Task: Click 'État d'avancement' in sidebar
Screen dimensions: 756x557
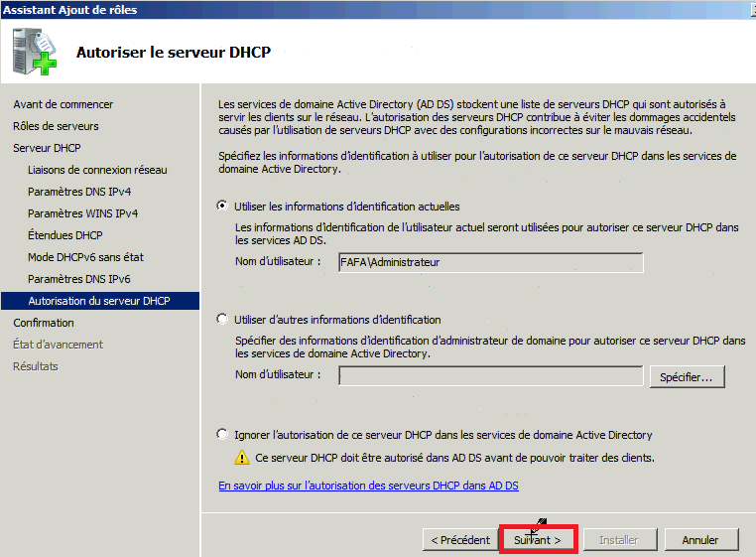Action: pyautogui.click(x=58, y=345)
